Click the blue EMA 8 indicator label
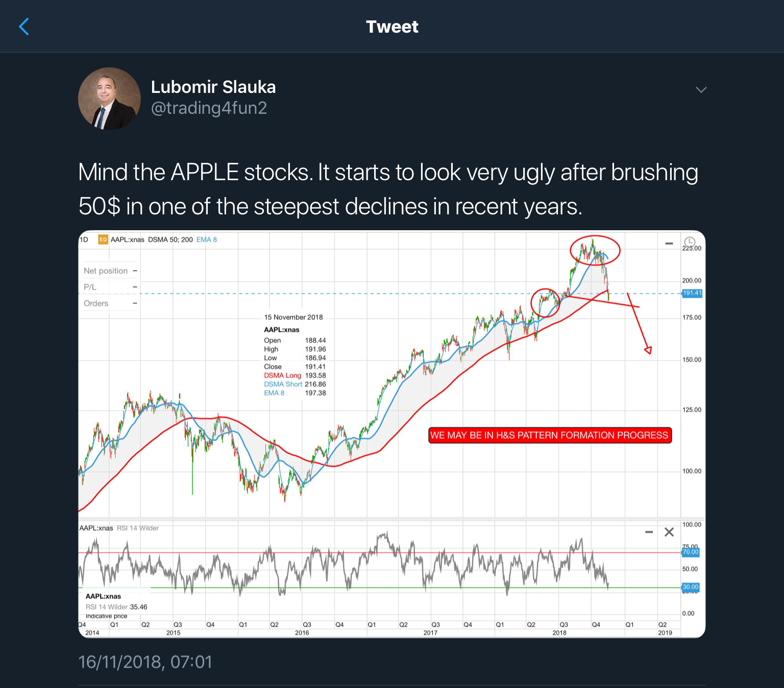The width and height of the screenshot is (784, 688). (207, 239)
